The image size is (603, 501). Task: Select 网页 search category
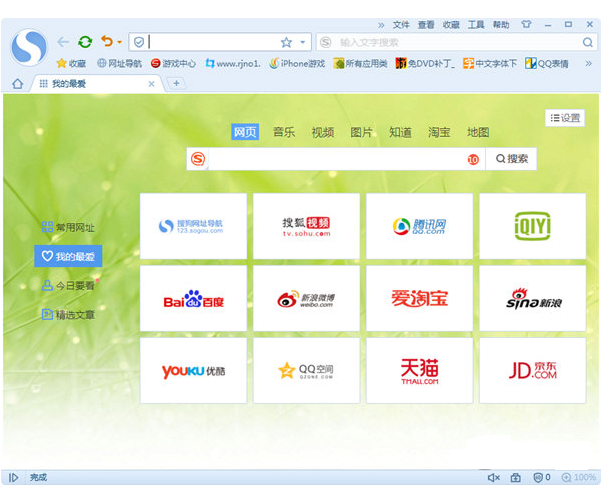point(245,132)
